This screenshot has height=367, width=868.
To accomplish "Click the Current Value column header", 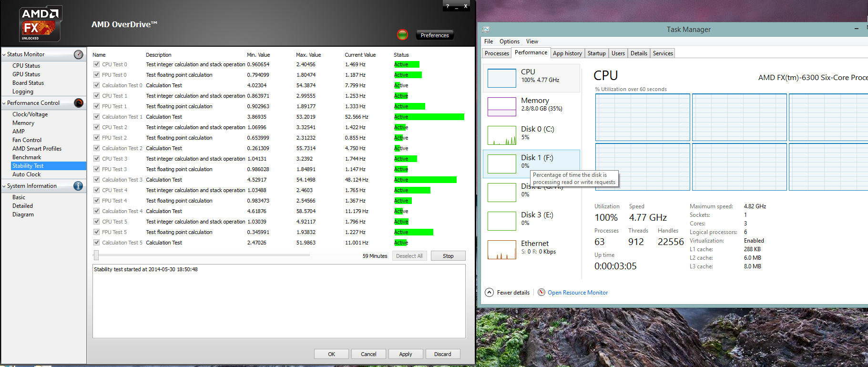I will click(360, 55).
